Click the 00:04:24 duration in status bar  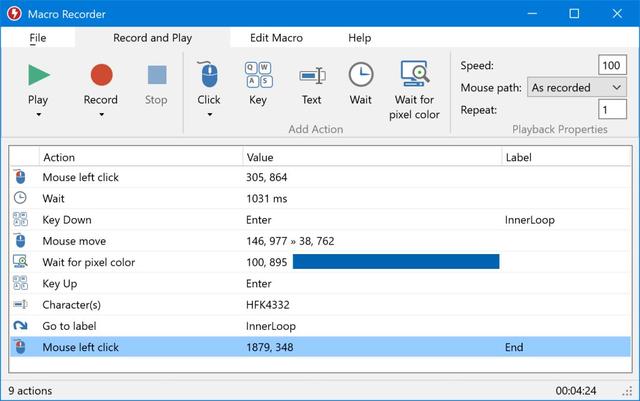pos(576,391)
